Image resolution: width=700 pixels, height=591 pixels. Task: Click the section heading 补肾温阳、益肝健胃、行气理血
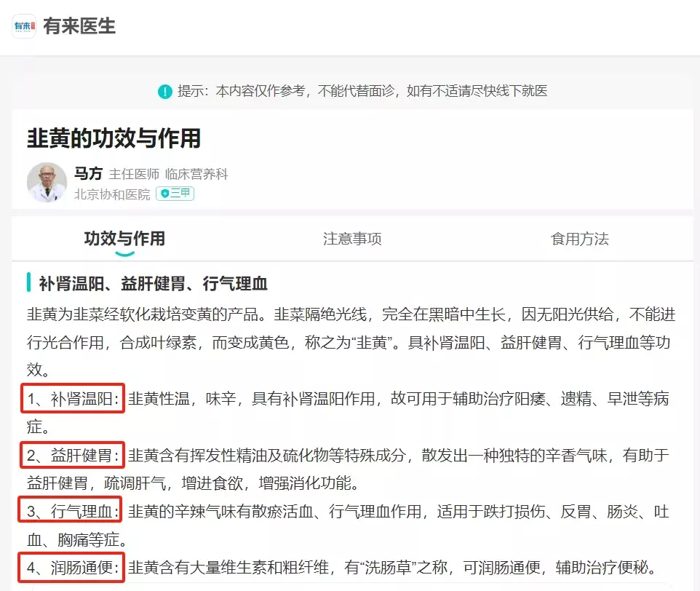point(153,283)
